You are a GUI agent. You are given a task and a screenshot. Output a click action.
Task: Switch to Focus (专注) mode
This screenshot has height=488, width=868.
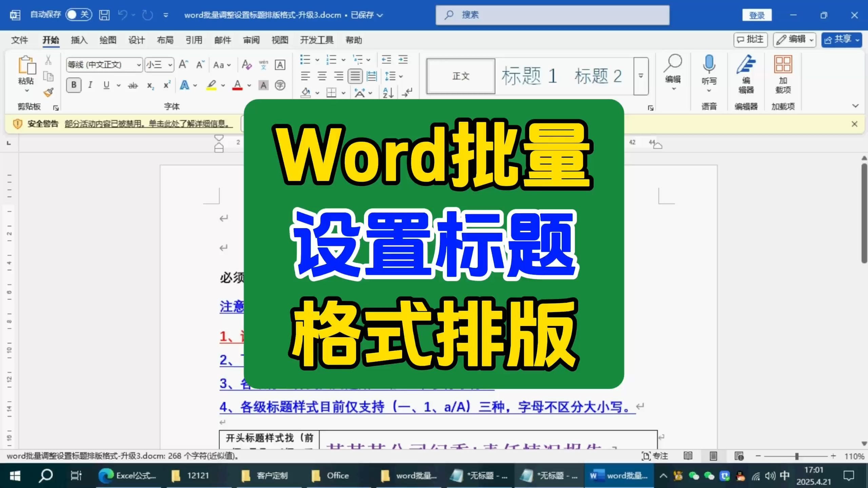[655, 456]
